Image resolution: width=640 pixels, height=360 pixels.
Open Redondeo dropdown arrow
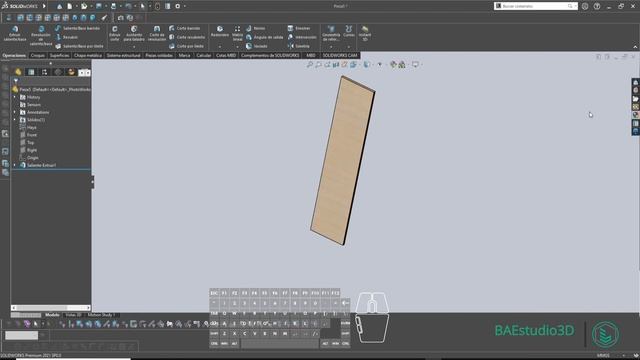220,47
